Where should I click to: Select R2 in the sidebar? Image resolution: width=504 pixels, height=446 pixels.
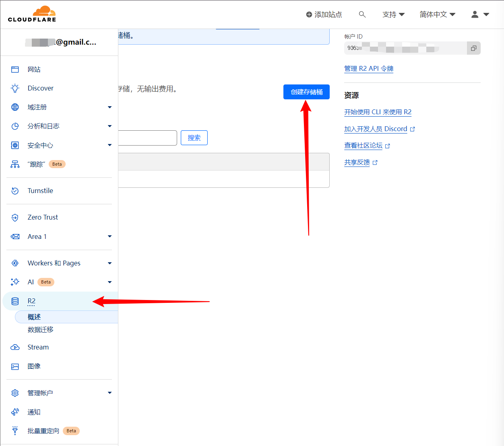31,301
